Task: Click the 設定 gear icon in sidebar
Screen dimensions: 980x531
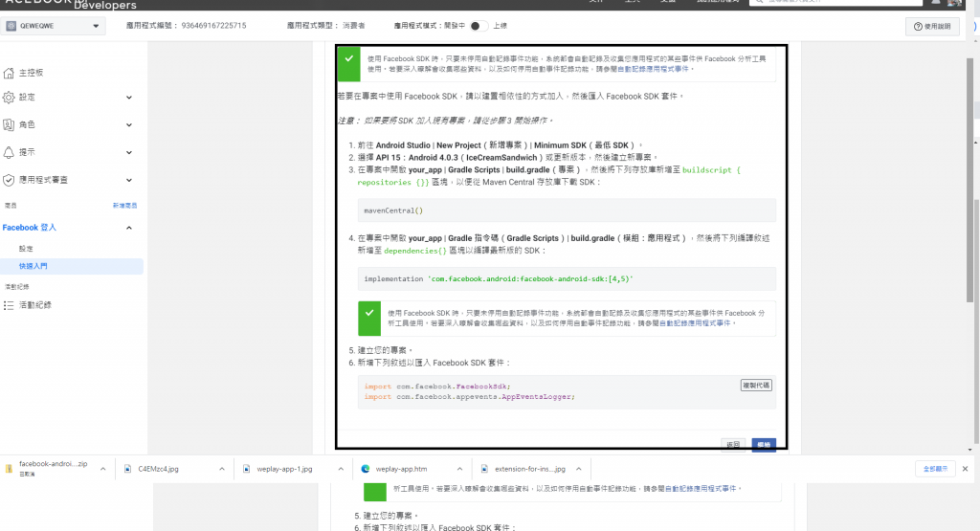Action: 9,98
